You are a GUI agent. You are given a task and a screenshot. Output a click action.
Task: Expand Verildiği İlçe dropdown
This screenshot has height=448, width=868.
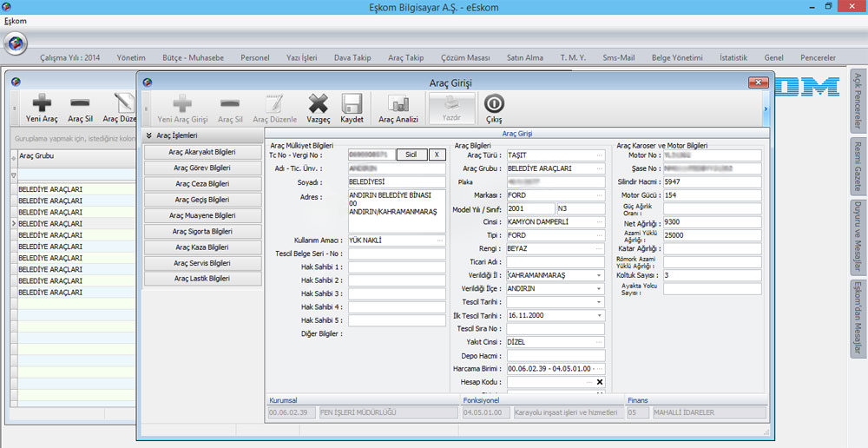point(600,288)
